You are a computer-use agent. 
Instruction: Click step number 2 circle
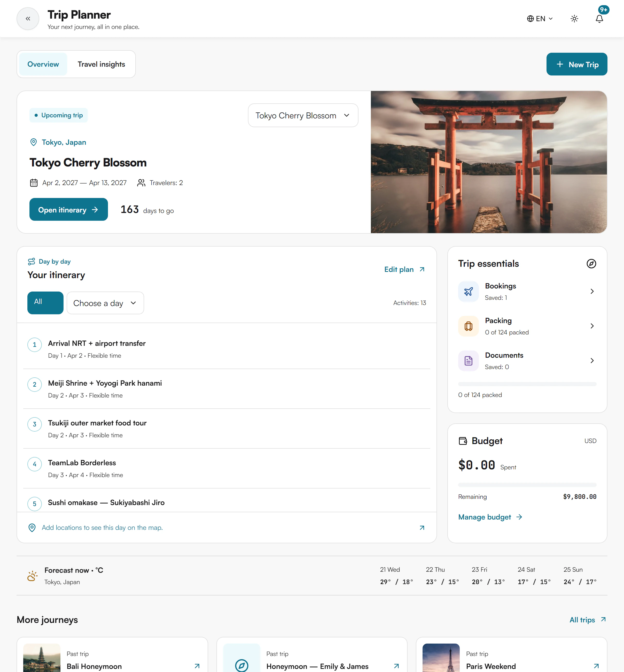click(34, 385)
